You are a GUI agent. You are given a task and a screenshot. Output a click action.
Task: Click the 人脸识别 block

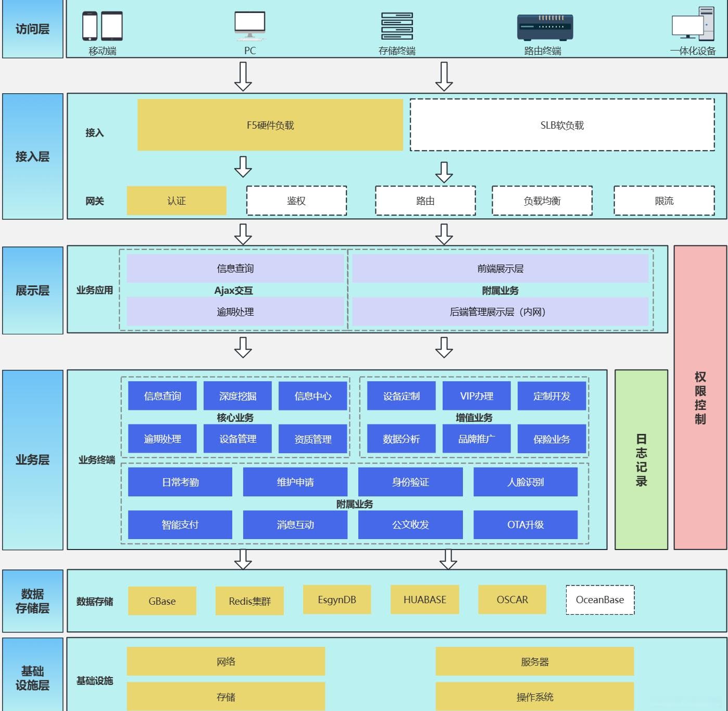[525, 482]
